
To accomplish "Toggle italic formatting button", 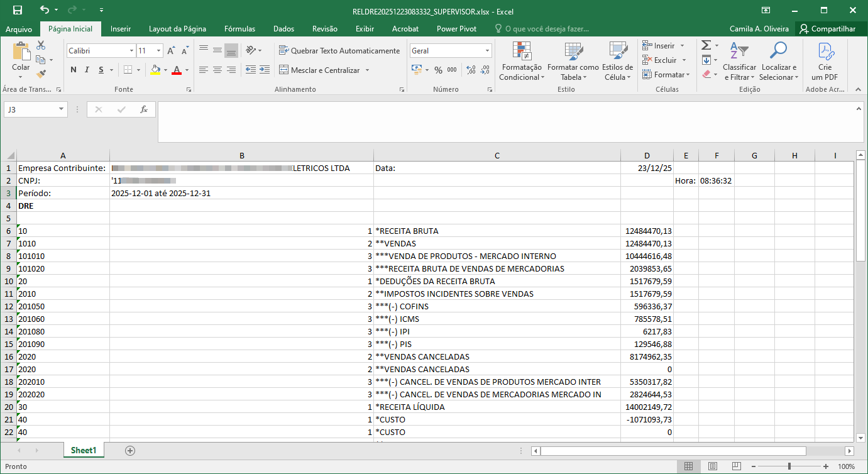I will 87,70.
